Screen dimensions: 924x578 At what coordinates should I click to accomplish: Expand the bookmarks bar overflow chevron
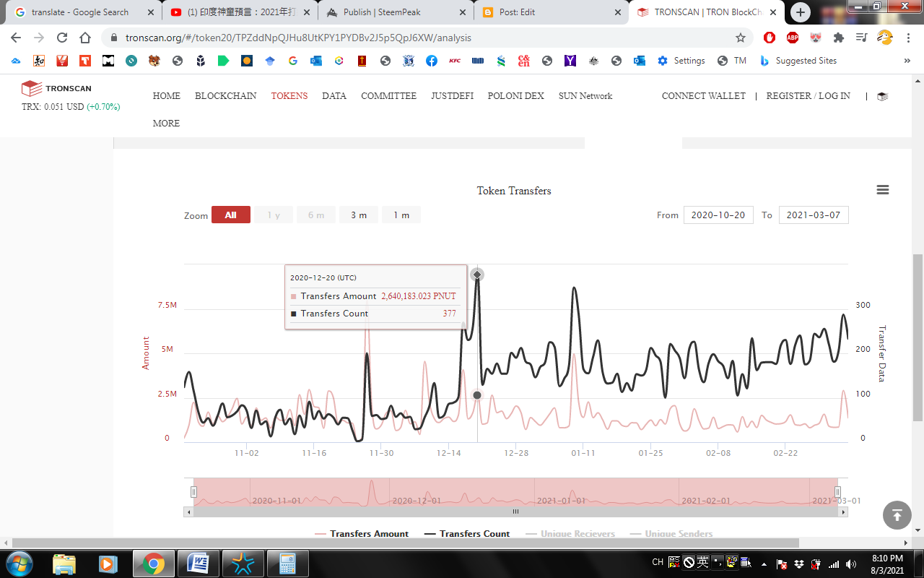point(907,61)
